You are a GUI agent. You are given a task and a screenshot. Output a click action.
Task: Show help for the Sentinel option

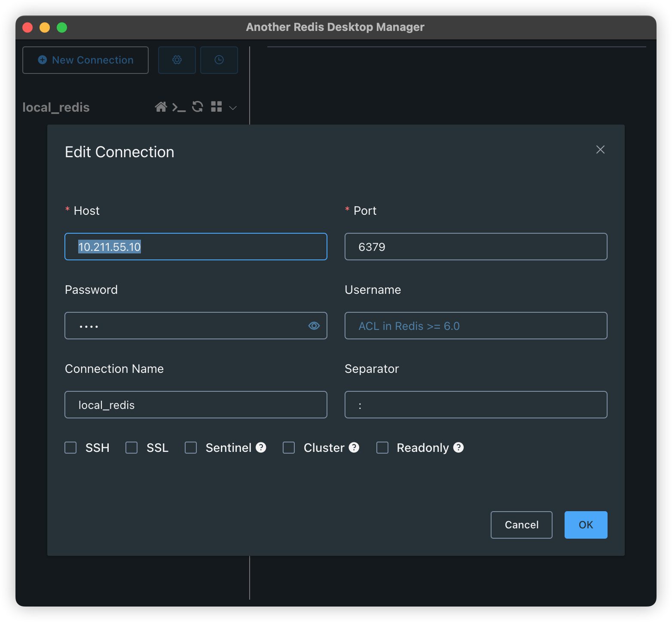(261, 448)
